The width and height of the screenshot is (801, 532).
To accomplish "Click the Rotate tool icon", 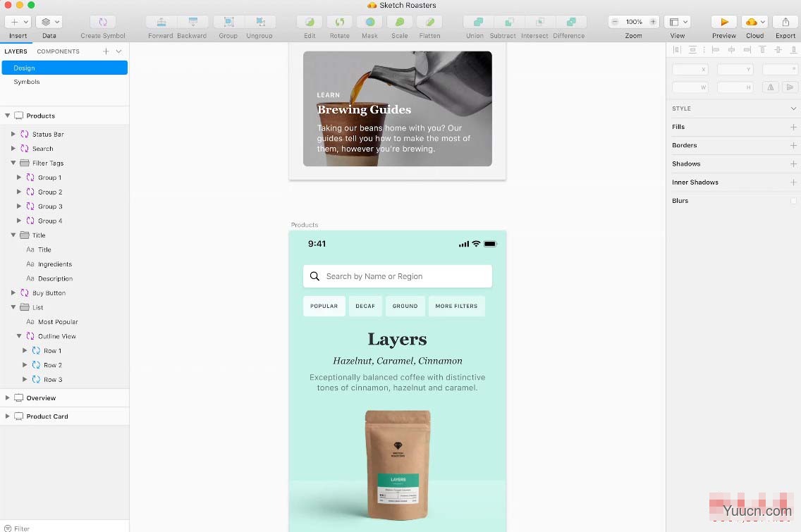I will coord(339,23).
